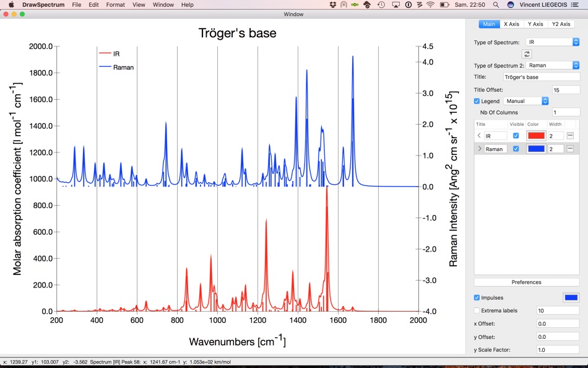Open the Legend Manual dropdown
This screenshot has height=368, width=588.
pyautogui.click(x=526, y=101)
